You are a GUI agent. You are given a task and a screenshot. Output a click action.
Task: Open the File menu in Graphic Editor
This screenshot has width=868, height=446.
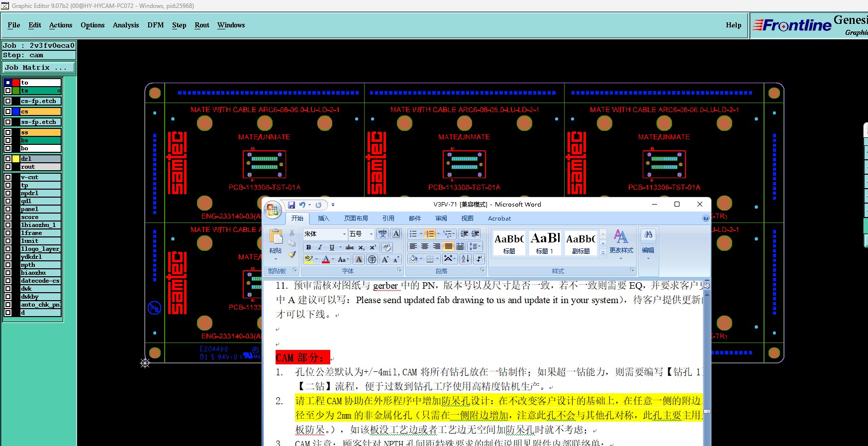click(x=14, y=25)
